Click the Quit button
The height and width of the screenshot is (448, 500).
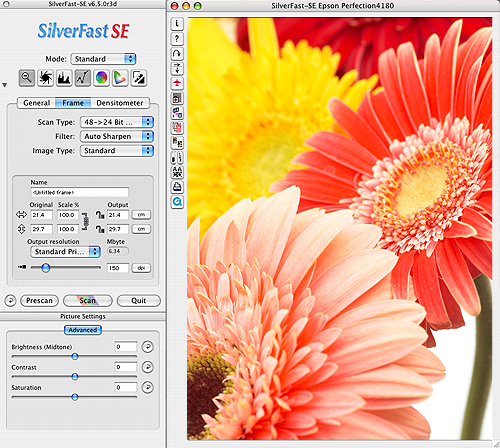click(139, 301)
